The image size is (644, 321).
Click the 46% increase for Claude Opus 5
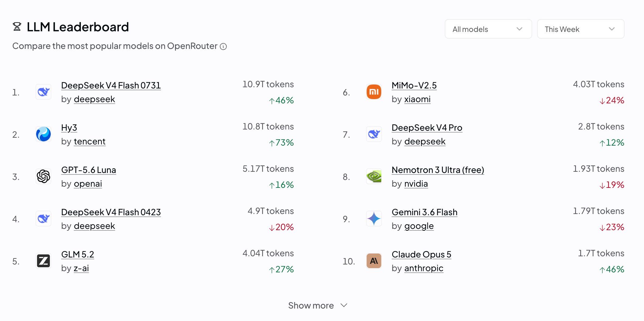pyautogui.click(x=612, y=269)
